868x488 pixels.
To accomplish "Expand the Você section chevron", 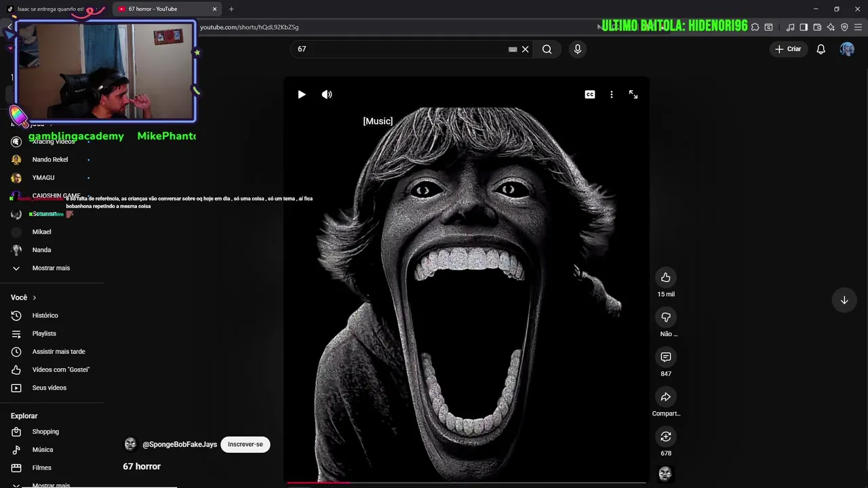I will pos(35,298).
